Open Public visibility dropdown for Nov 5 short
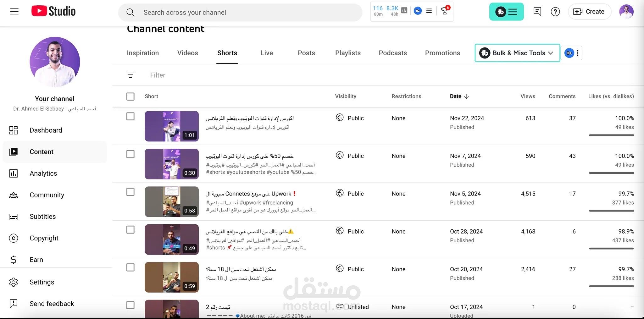 tap(350, 193)
